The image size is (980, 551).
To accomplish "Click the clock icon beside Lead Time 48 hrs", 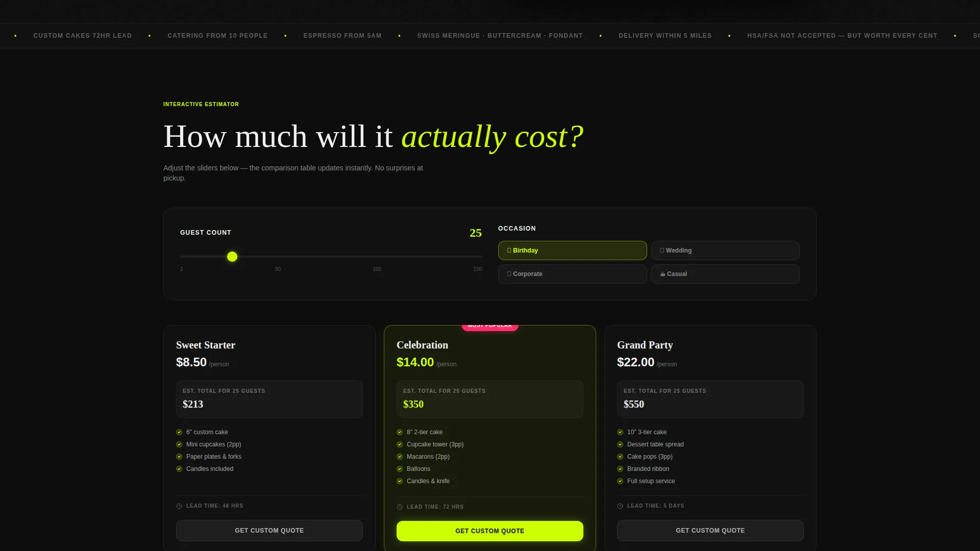I will point(179,506).
